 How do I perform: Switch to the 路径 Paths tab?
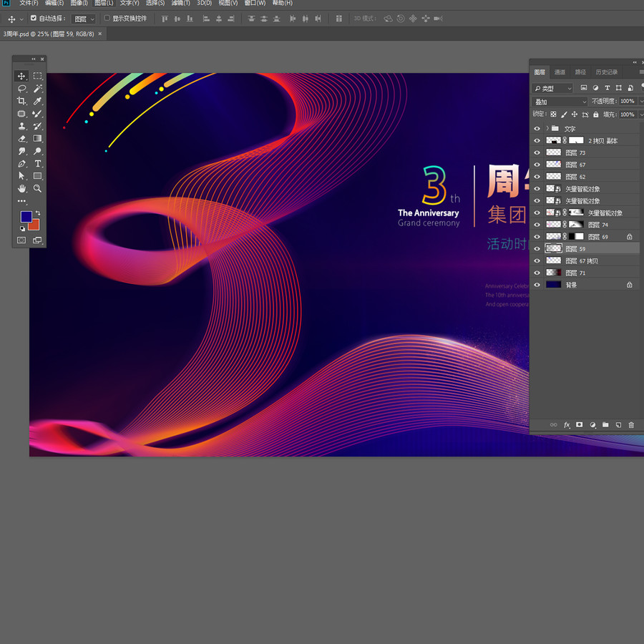[x=580, y=72]
